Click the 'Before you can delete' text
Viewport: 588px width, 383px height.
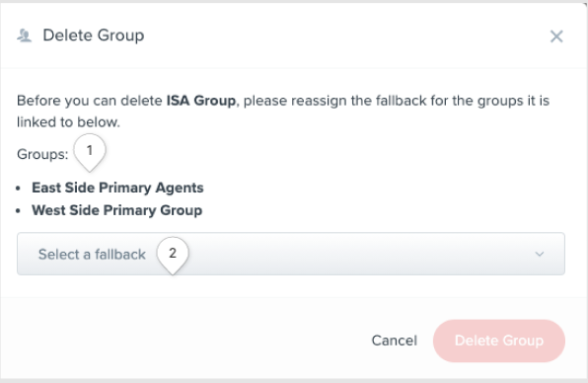(89, 101)
